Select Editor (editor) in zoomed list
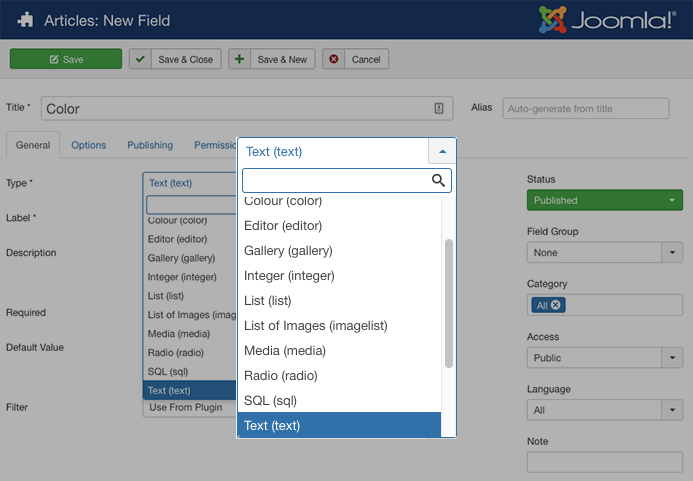Viewport: 693px width, 481px height. tap(339, 225)
